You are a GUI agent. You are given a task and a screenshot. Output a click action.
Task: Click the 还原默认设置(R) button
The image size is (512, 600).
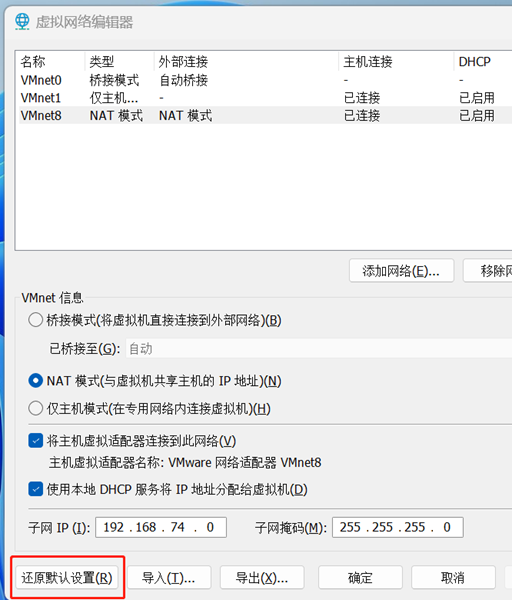[x=67, y=577]
